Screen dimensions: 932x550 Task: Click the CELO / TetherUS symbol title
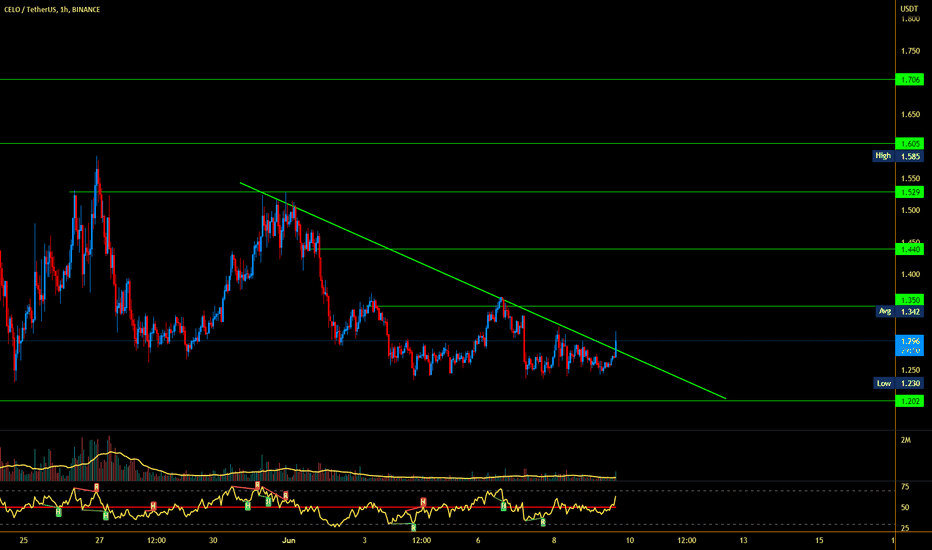(52, 10)
